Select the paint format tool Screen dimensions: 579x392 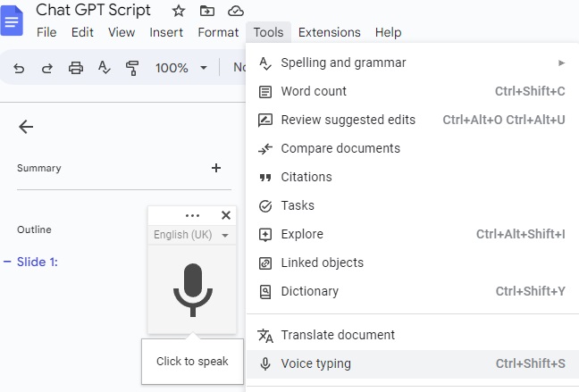click(132, 68)
